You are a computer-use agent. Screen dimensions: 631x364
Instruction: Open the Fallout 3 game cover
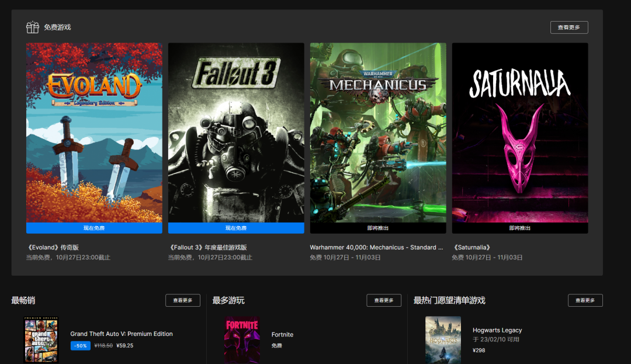[x=236, y=132]
